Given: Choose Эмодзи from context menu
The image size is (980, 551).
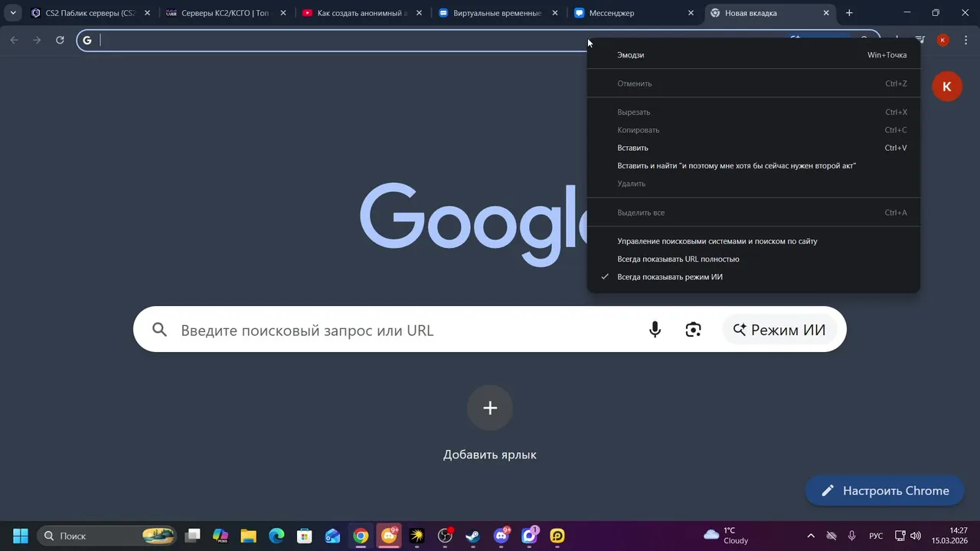Looking at the screenshot, I should 753,55.
